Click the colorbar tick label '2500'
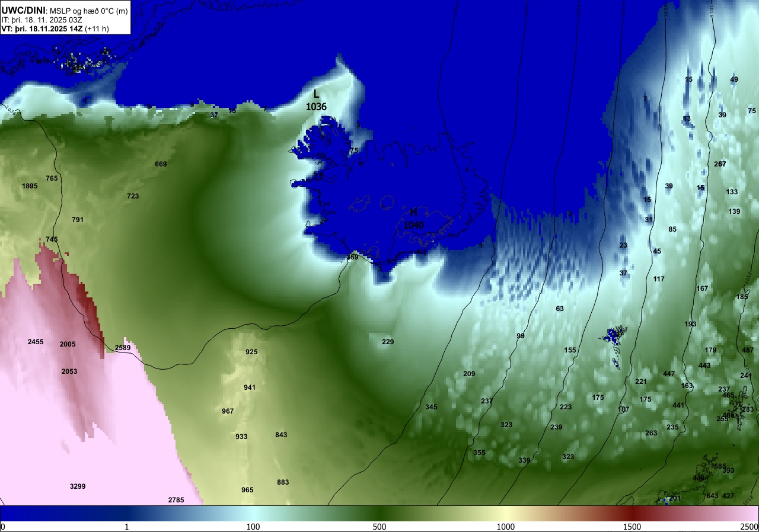 coord(750,527)
